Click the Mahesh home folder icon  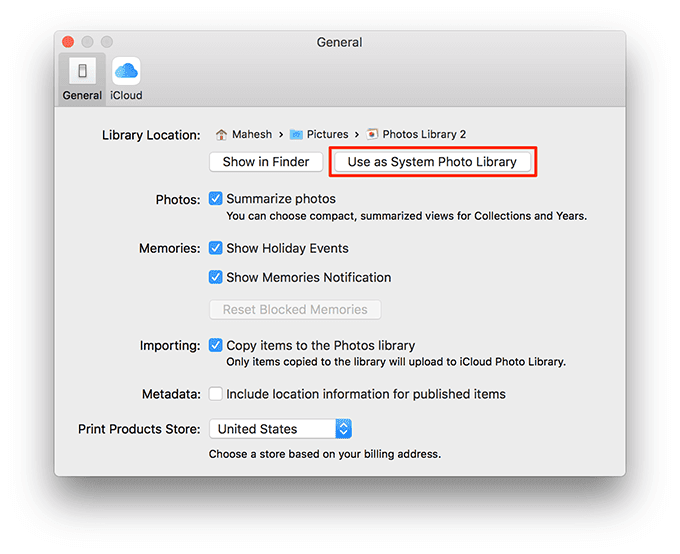[221, 134]
